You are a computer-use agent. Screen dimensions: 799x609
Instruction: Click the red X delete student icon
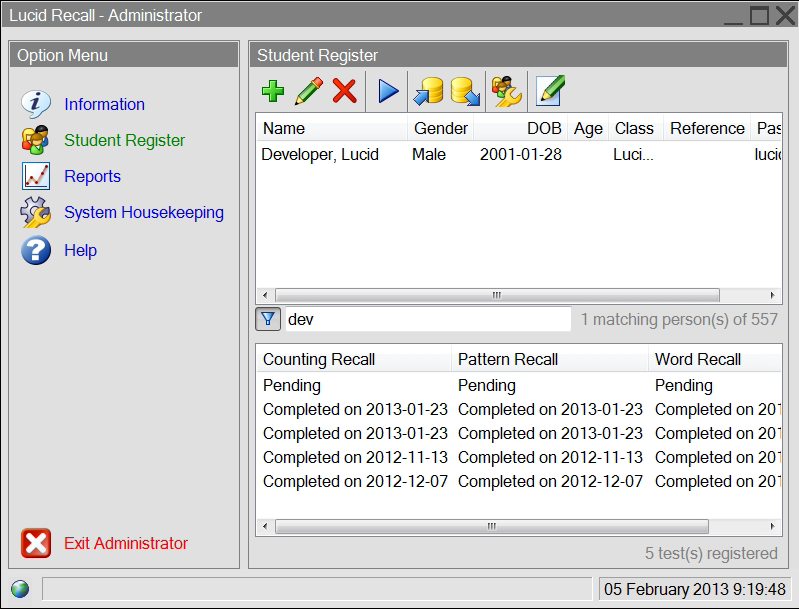(x=344, y=91)
